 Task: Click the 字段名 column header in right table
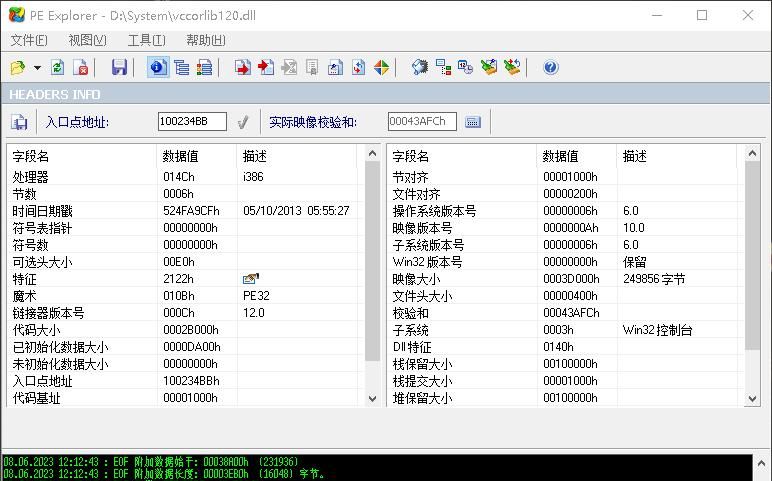pos(463,157)
